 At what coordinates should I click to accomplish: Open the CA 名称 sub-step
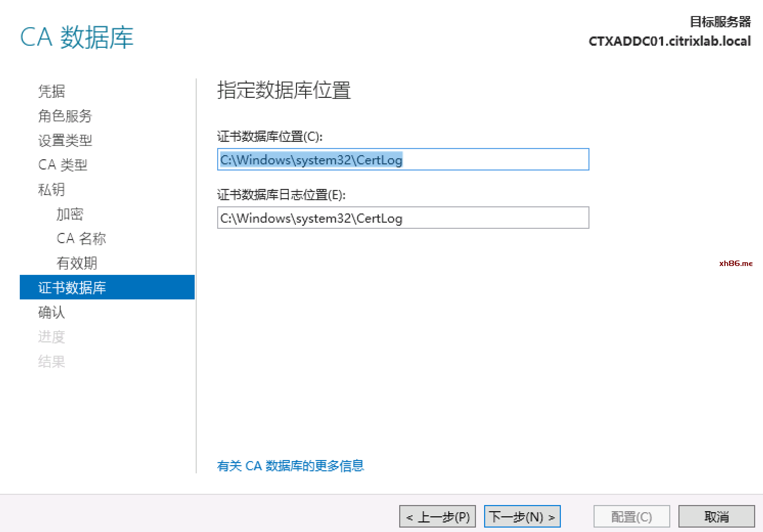tap(81, 239)
